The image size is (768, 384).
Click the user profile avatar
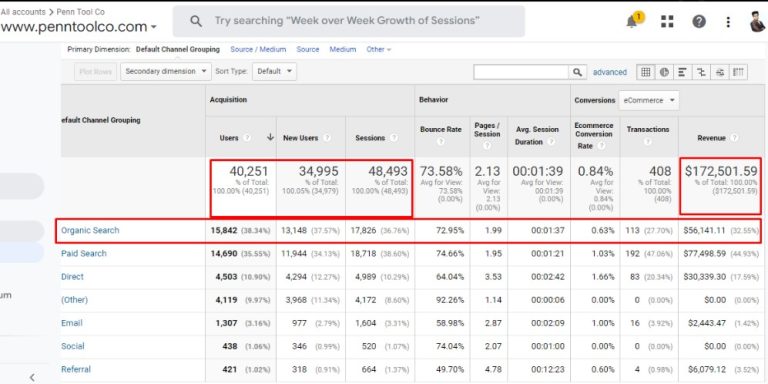coord(757,22)
